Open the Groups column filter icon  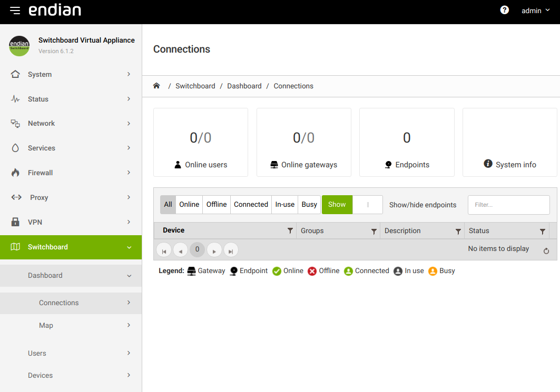374,232
